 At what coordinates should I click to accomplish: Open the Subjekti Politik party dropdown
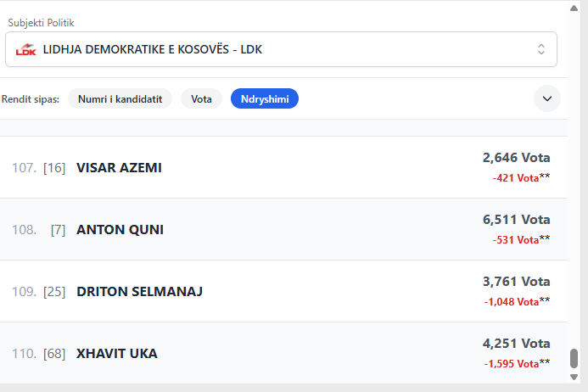point(280,49)
